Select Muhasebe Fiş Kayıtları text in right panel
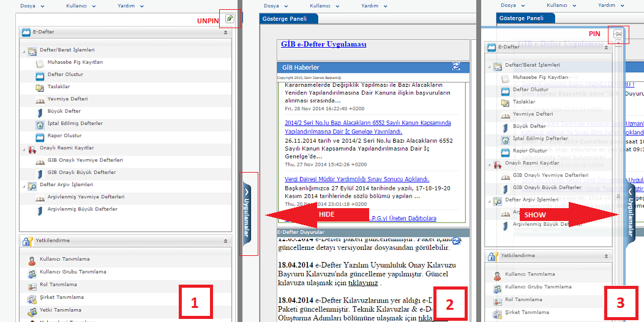The height and width of the screenshot is (322, 644). [x=541, y=77]
